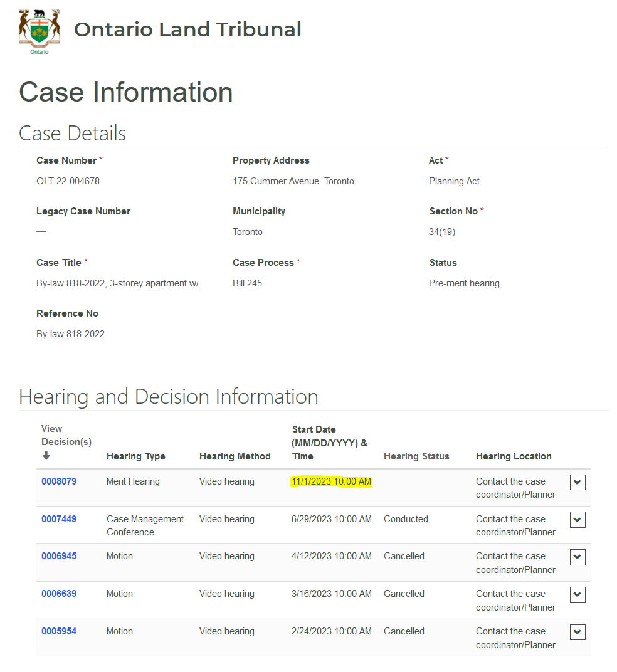Viewport: 617px width, 672px height.
Task: Click the highlighted 11/1/2023 10:00 AM date
Action: pyautogui.click(x=331, y=481)
